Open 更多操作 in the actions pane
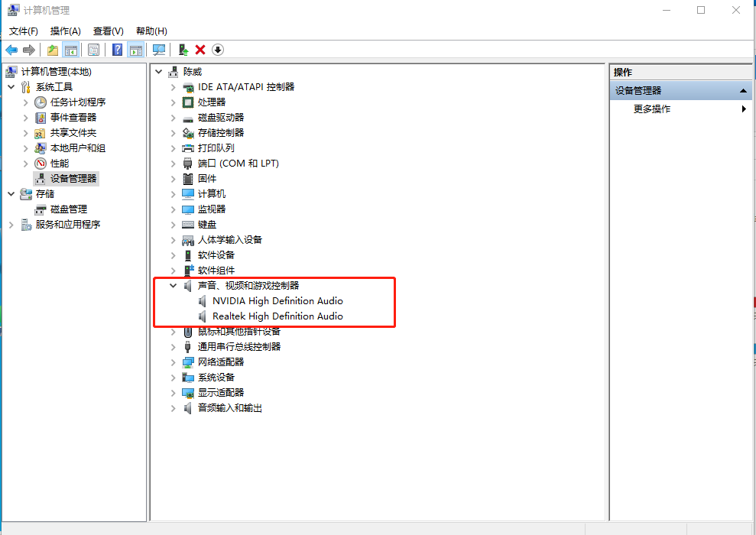This screenshot has width=756, height=535. click(x=652, y=109)
